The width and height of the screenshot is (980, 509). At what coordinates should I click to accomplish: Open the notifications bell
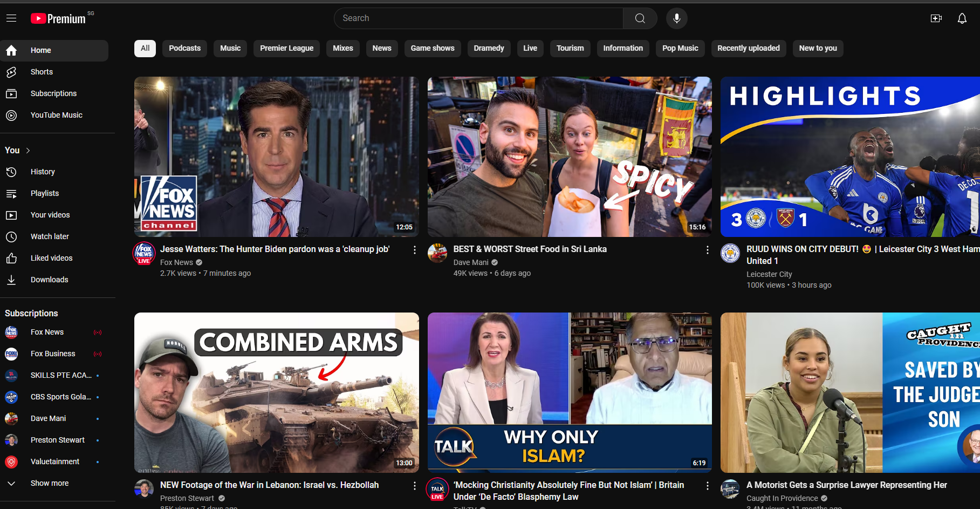[x=962, y=18]
